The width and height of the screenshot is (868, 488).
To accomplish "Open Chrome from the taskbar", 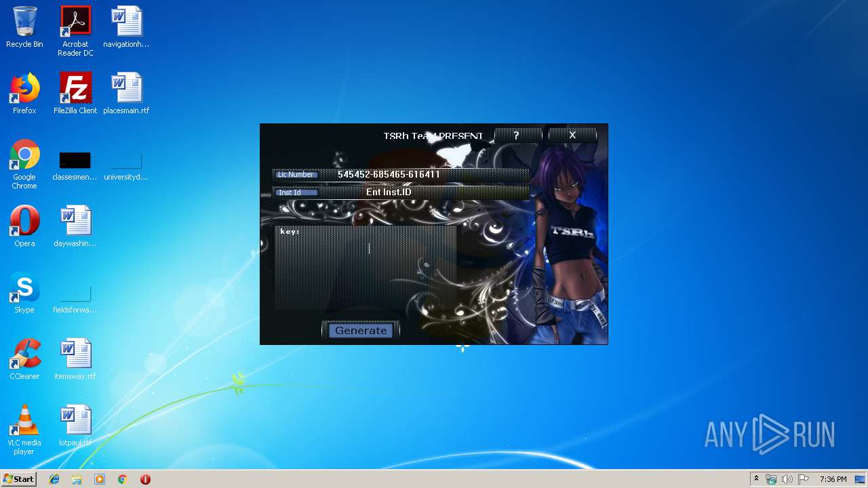I will click(x=122, y=479).
